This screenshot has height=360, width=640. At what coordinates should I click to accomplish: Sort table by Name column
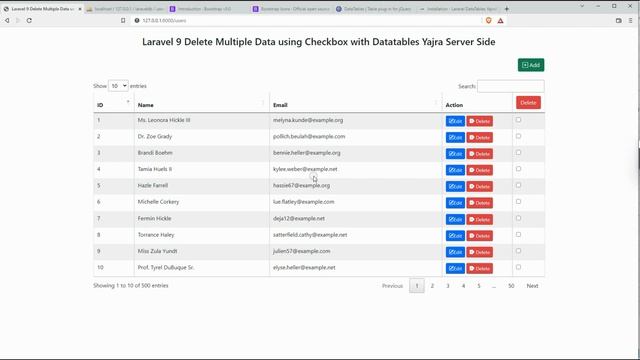pyautogui.click(x=202, y=105)
